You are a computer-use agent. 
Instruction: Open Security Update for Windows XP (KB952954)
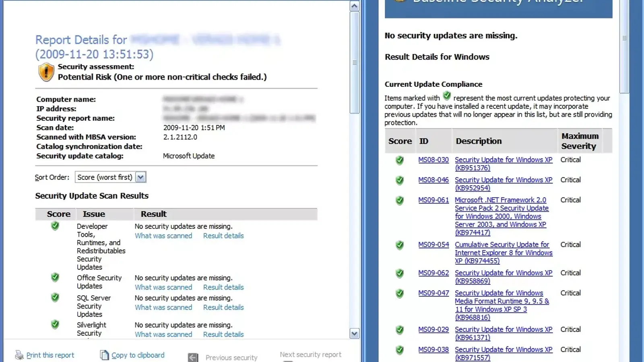(x=503, y=184)
